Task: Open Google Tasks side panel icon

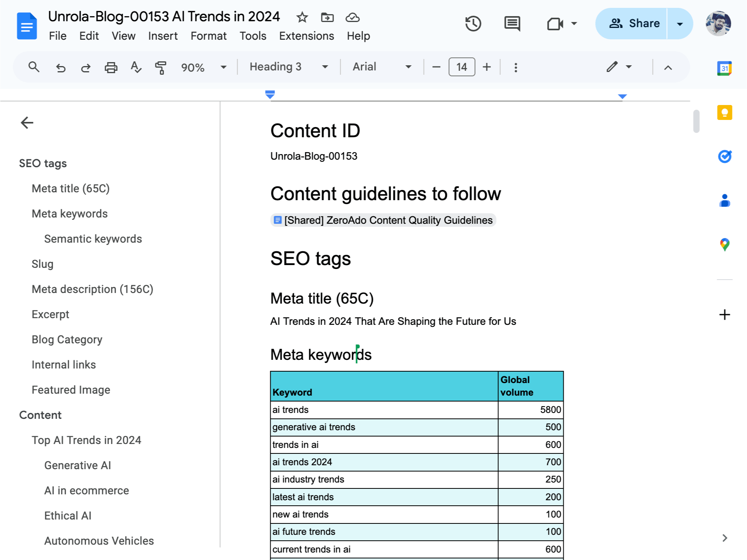Action: (724, 157)
